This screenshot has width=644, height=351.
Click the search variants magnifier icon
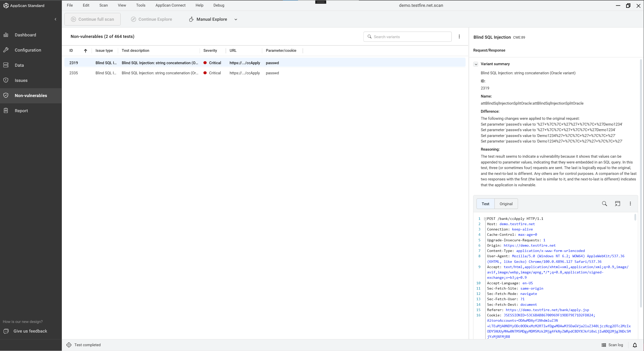pyautogui.click(x=369, y=36)
